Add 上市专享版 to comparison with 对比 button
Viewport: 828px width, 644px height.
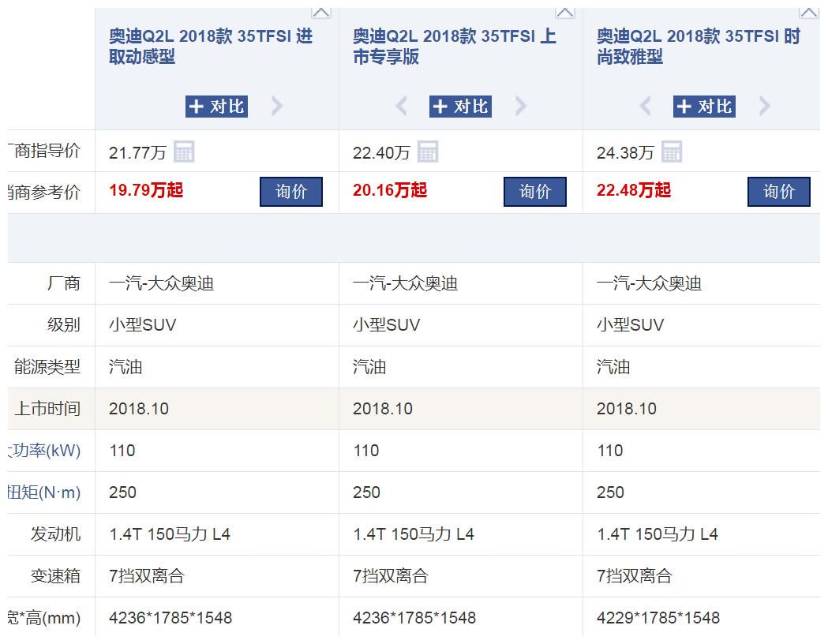pyautogui.click(x=460, y=106)
